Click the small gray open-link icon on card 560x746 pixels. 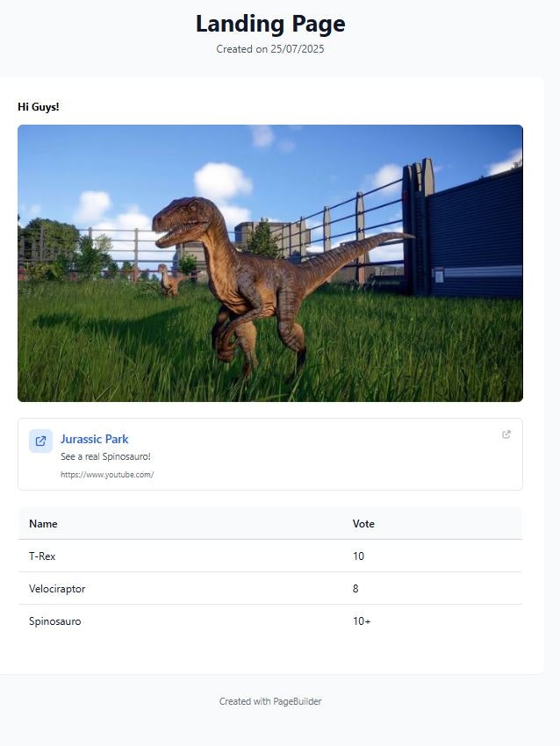506,434
